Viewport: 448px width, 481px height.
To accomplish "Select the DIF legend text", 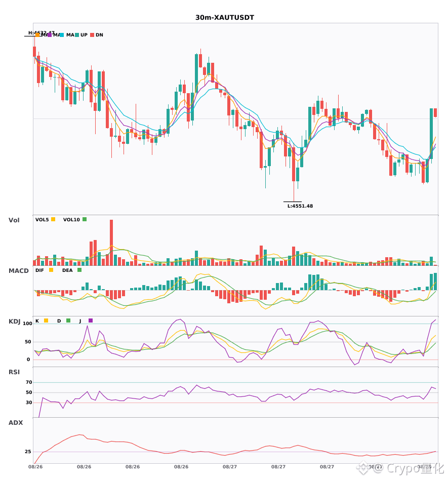I will pos(39,270).
